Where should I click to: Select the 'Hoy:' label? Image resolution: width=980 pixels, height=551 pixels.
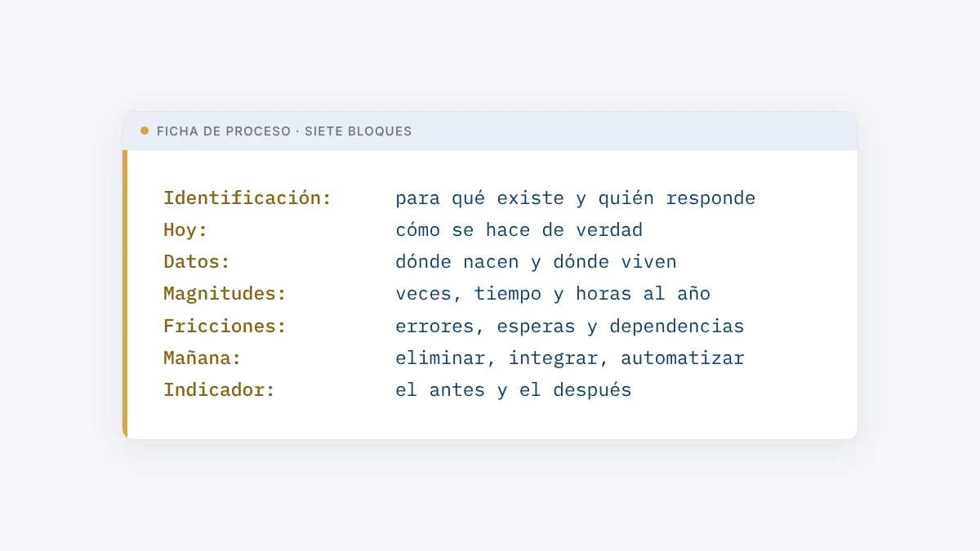pos(185,230)
